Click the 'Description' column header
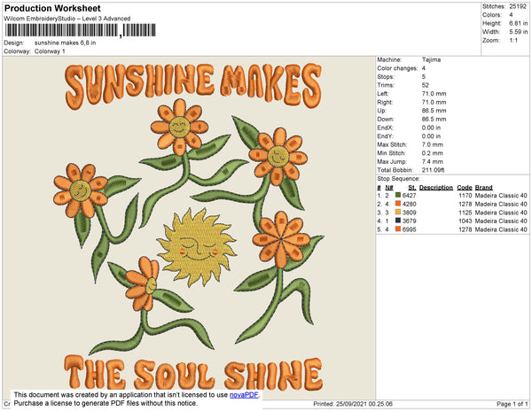 pos(436,188)
